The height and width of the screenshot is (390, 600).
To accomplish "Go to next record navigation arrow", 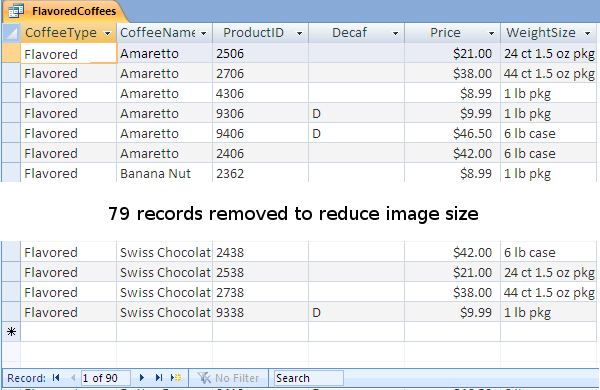I will [142, 378].
